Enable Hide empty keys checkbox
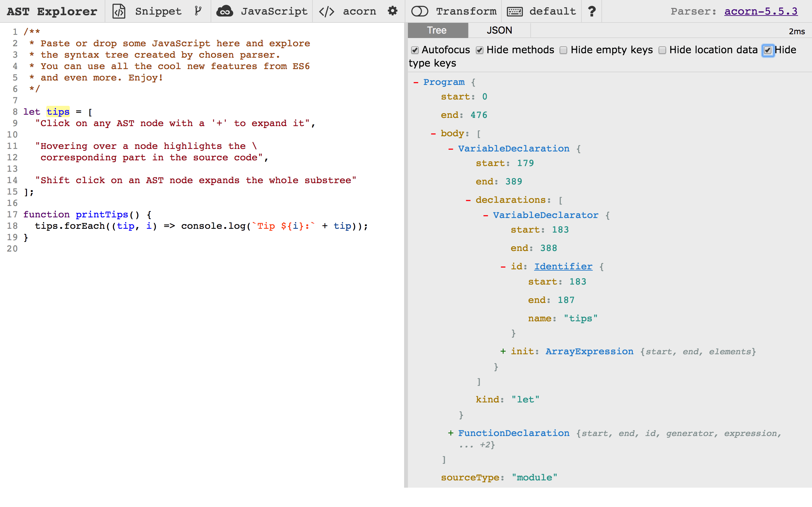The image size is (812, 507). (x=563, y=50)
